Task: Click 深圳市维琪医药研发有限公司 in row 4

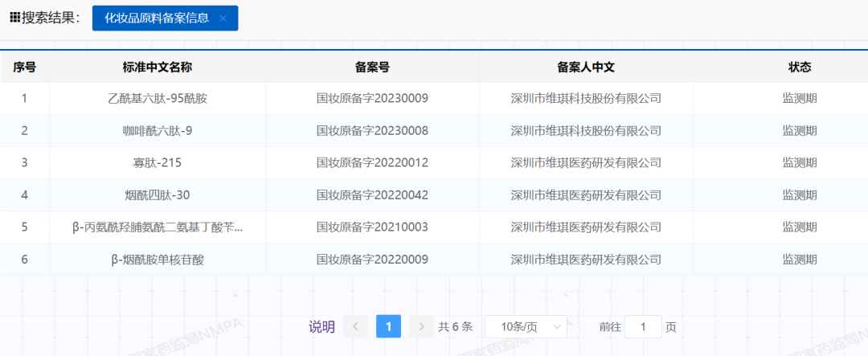Action: (586, 195)
